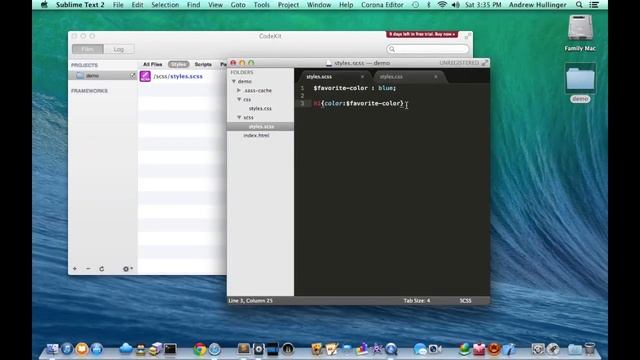Launch Safari from the Dock

(215, 349)
